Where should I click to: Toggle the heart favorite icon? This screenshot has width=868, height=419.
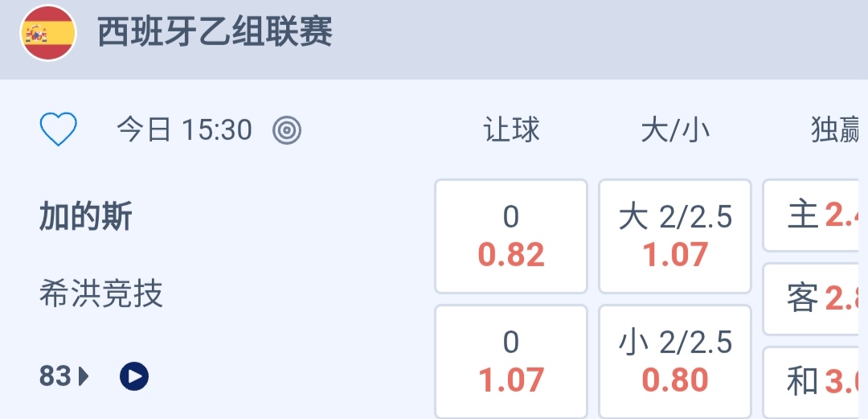coord(58,129)
